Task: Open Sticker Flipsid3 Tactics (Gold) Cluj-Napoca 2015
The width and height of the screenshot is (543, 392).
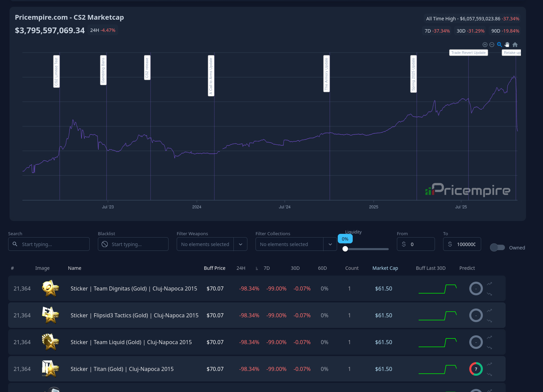Action: [x=134, y=315]
